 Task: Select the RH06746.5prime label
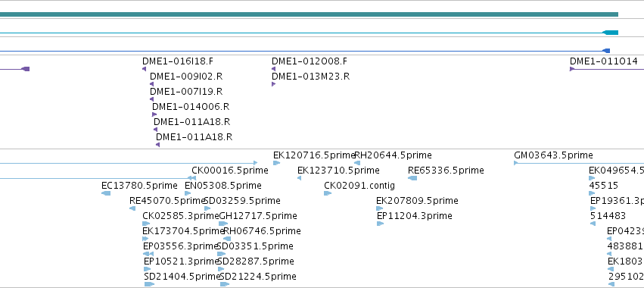pos(262,231)
